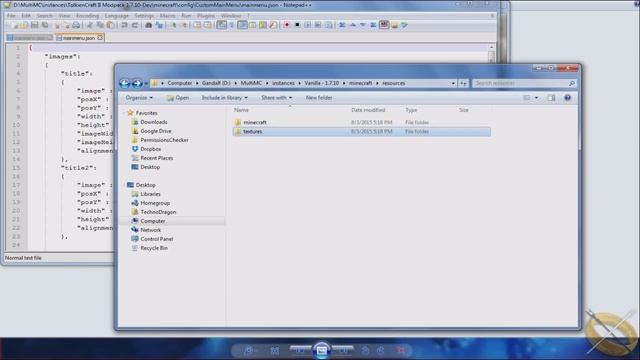Open Recent Places in Favorites

(156, 158)
